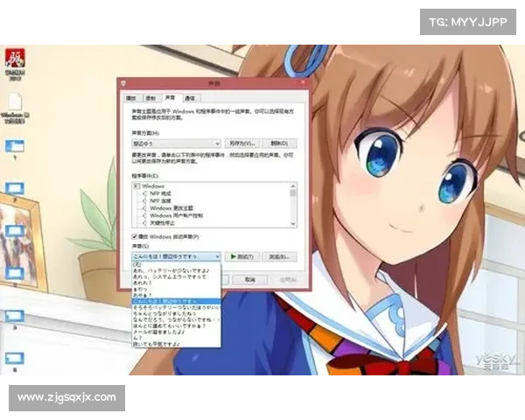The width and height of the screenshot is (525, 420).
Task: Choose そろそろバッテリーつないだほうが sound option
Action: pos(176,307)
